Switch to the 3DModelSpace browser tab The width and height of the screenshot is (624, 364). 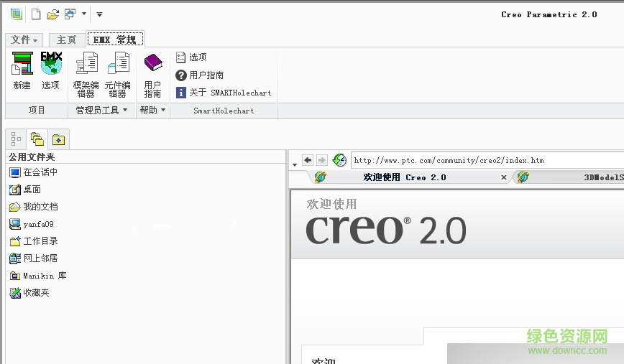(x=569, y=177)
